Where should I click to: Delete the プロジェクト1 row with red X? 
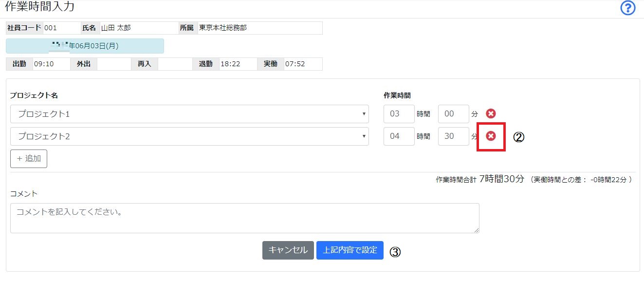(x=491, y=113)
